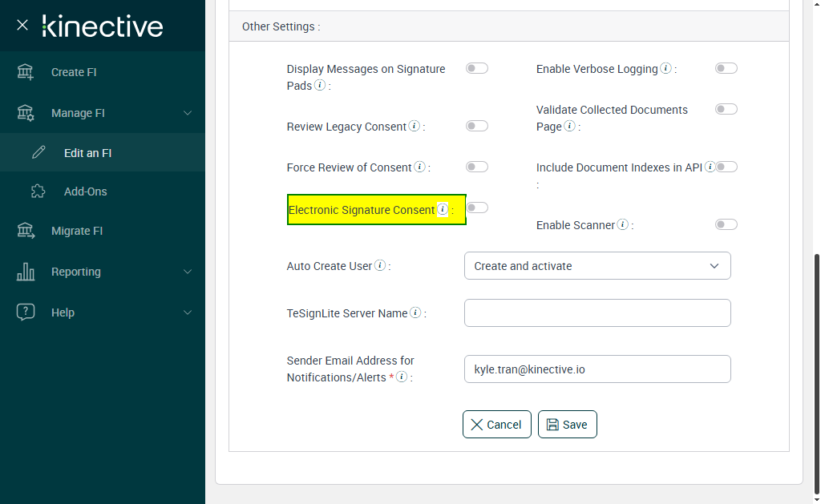Click the info icon beside Auto Create User
Viewport: 821px width, 504px height.
tap(380, 265)
